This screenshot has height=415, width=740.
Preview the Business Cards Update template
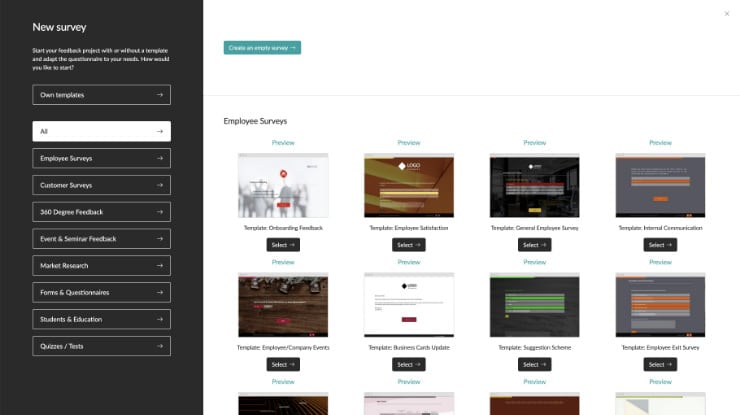coord(409,262)
